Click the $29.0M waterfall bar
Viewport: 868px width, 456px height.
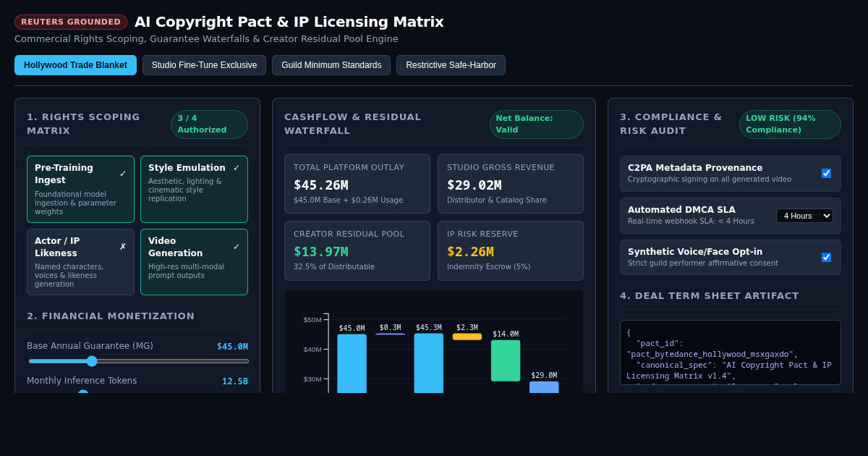click(x=544, y=387)
